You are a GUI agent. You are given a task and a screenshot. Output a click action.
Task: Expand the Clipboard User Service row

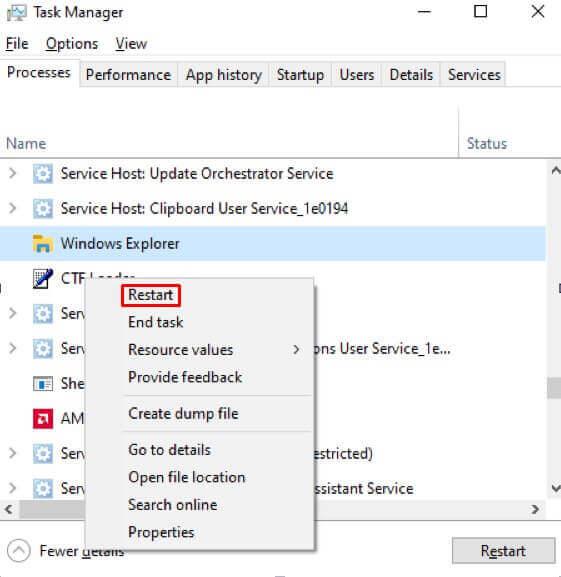point(13,208)
